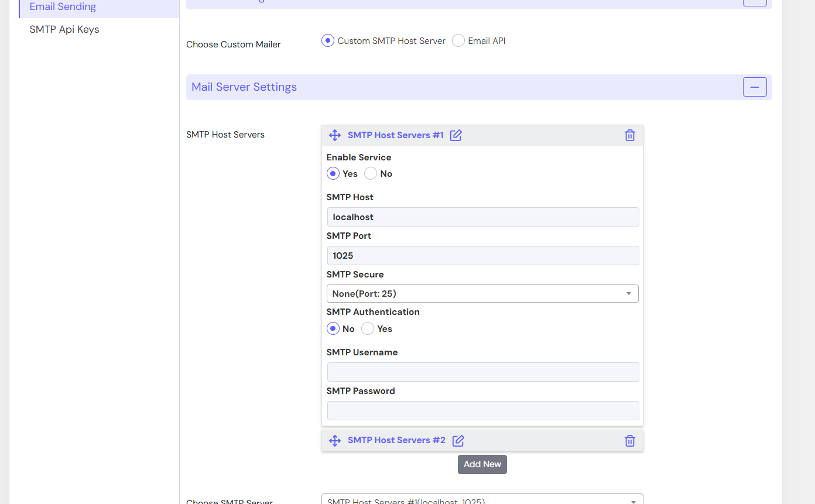This screenshot has width=815, height=504.
Task: Expand the SMTP Host Servers #2 panel title
Action: [x=396, y=440]
